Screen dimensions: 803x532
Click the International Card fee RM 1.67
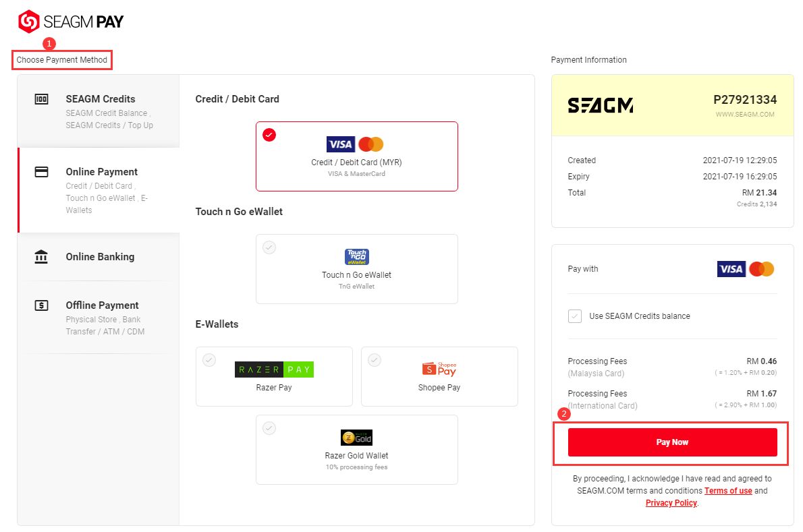click(762, 394)
